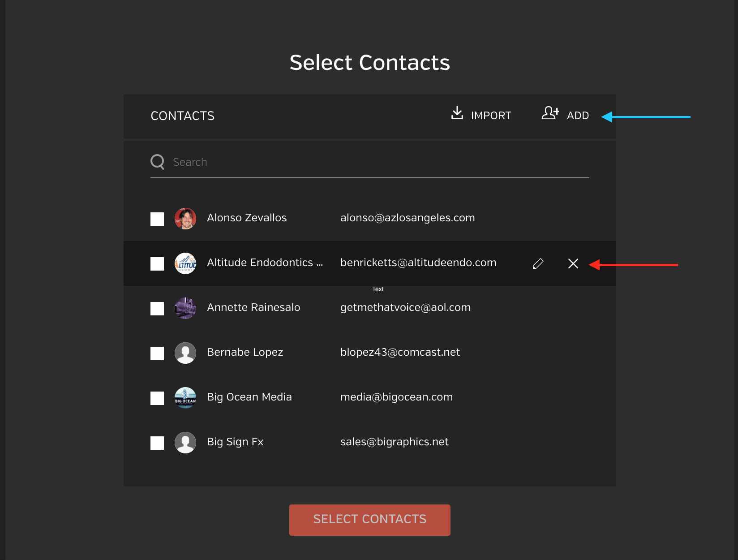738x560 pixels.
Task: Click the email blopez43@comcast.net
Action: click(400, 352)
